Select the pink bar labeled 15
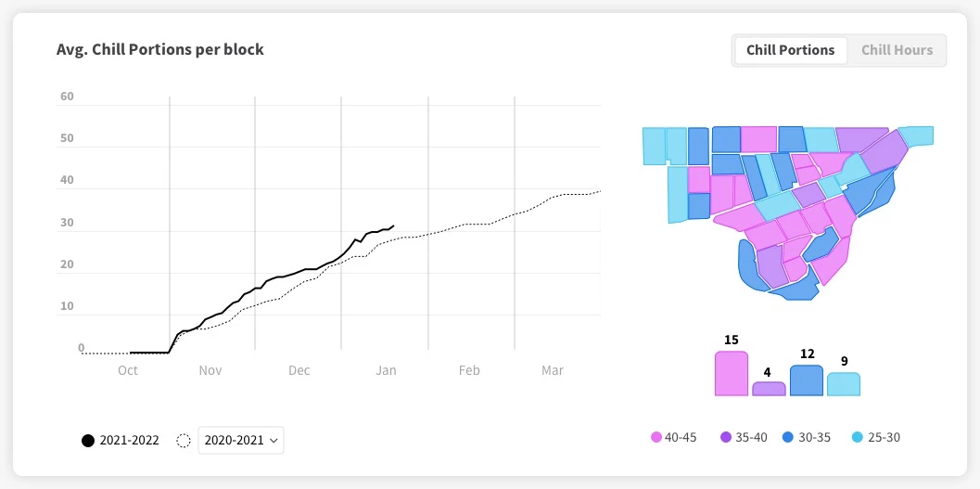 pyautogui.click(x=731, y=374)
